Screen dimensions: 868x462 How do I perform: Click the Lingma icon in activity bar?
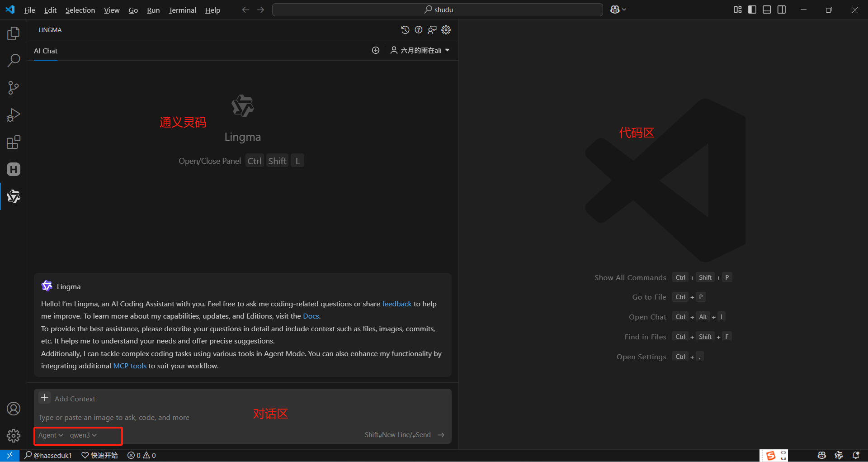coord(14,196)
